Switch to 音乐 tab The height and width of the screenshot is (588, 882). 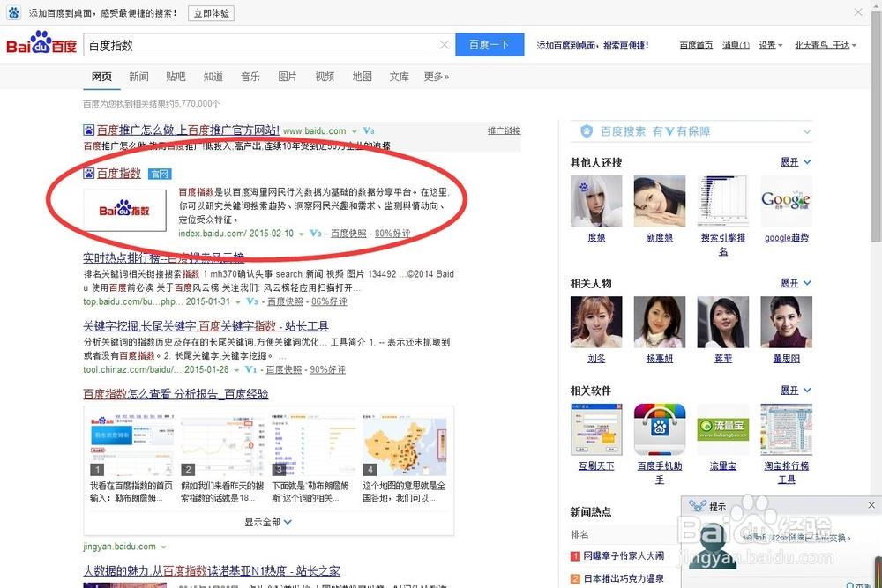(x=250, y=77)
